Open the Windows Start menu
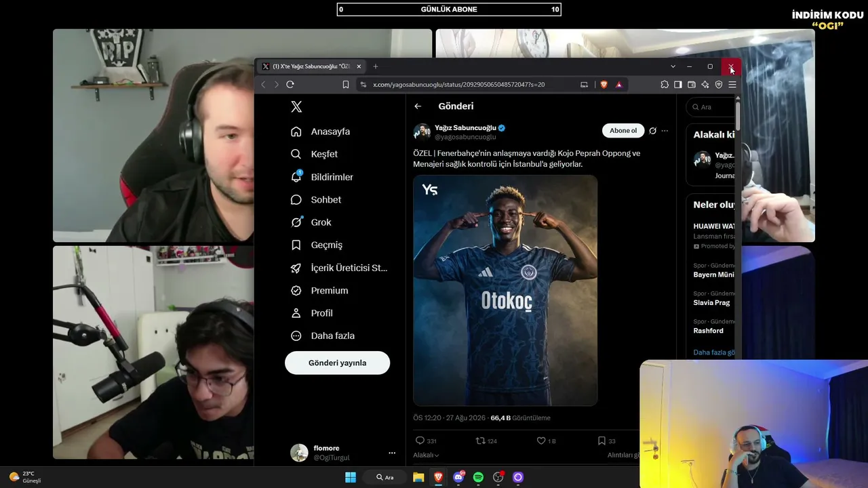This screenshot has width=868, height=488. tap(351, 477)
